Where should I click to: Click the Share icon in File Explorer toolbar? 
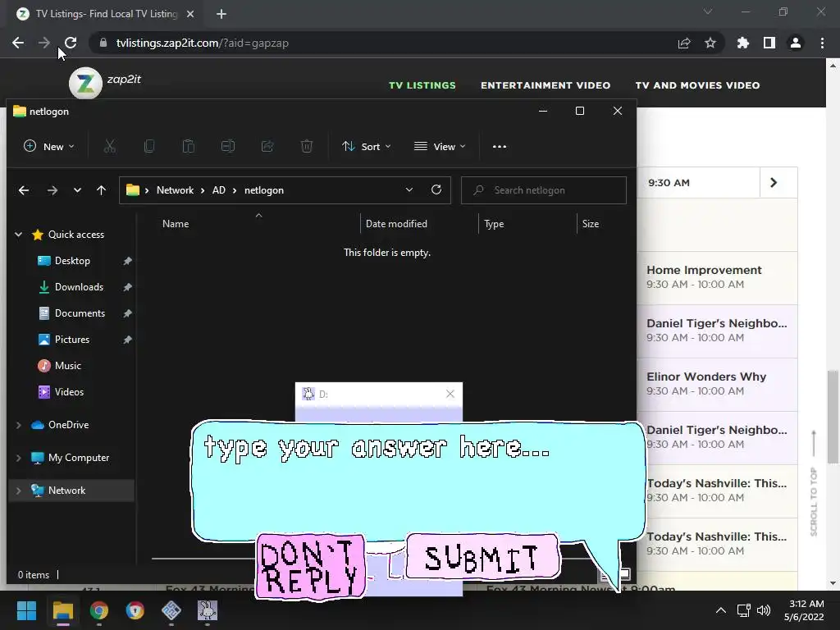point(267,146)
